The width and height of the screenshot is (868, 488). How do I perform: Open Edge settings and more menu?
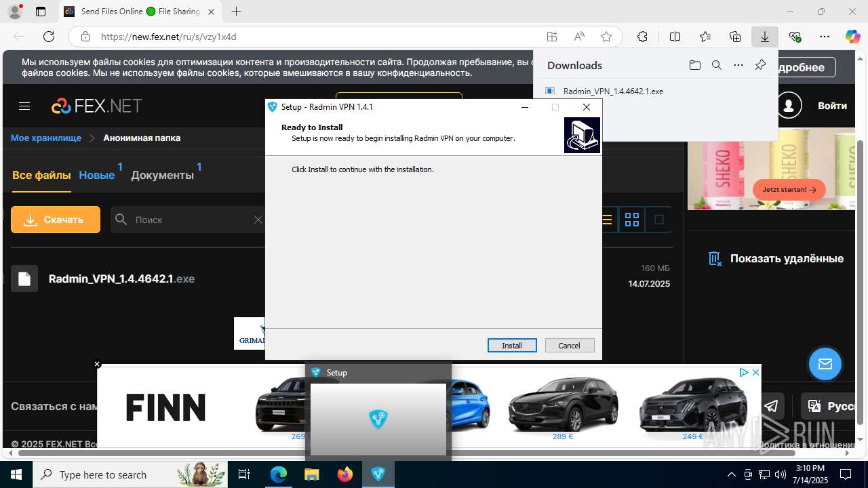pos(825,37)
